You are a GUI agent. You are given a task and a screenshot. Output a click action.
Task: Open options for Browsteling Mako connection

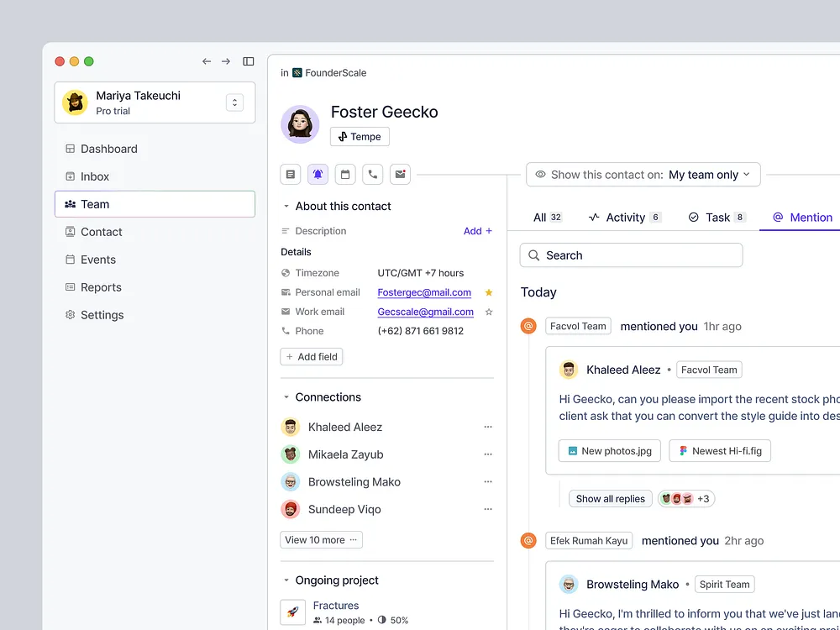[x=487, y=481]
